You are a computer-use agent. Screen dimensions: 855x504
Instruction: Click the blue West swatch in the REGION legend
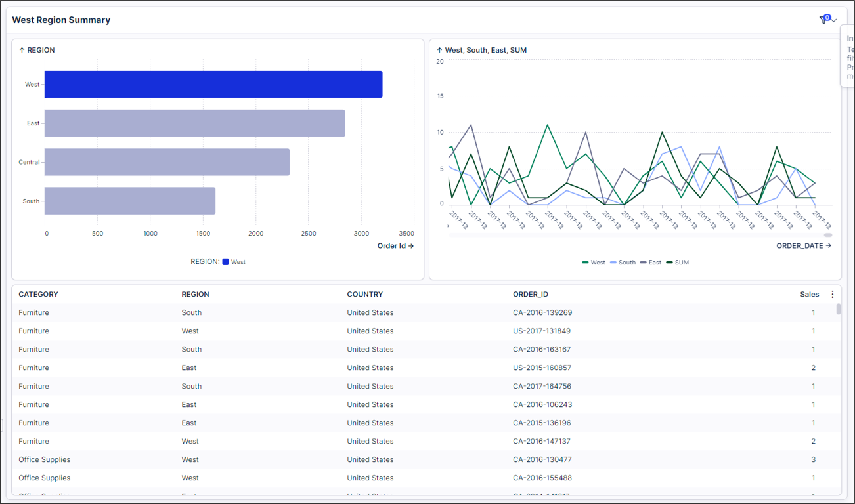[225, 262]
